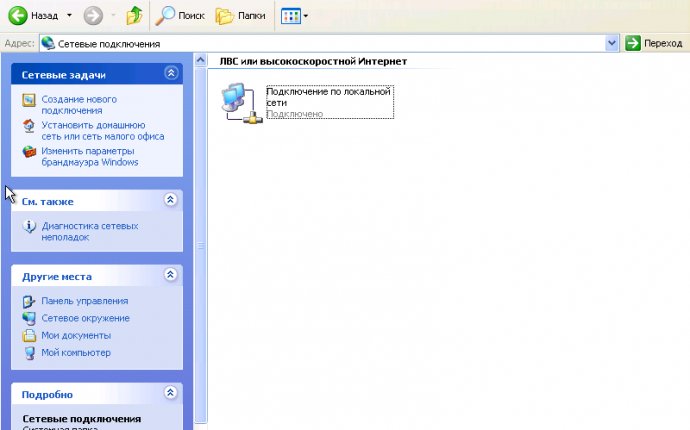Click the new connection wizard icon
The image size is (690, 430).
(x=29, y=100)
